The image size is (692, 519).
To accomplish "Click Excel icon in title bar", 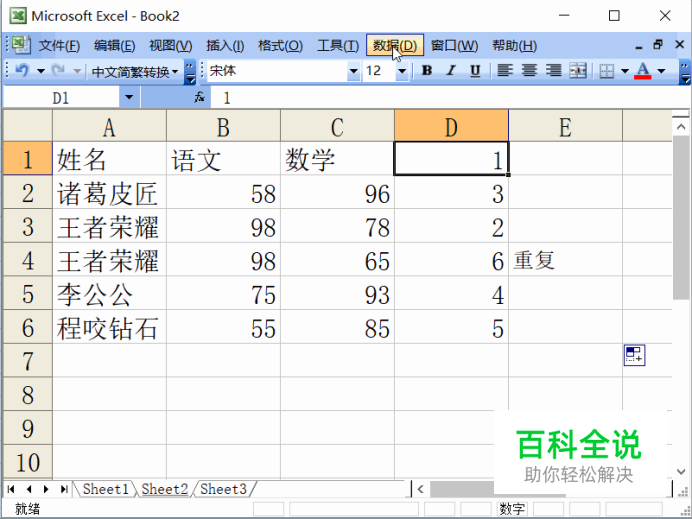I will (x=18, y=16).
